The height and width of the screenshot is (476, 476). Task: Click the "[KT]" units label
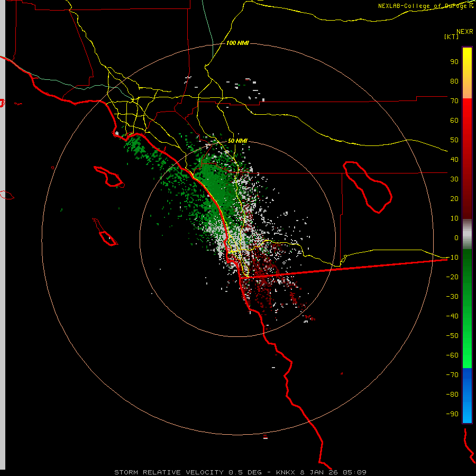[x=451, y=36]
